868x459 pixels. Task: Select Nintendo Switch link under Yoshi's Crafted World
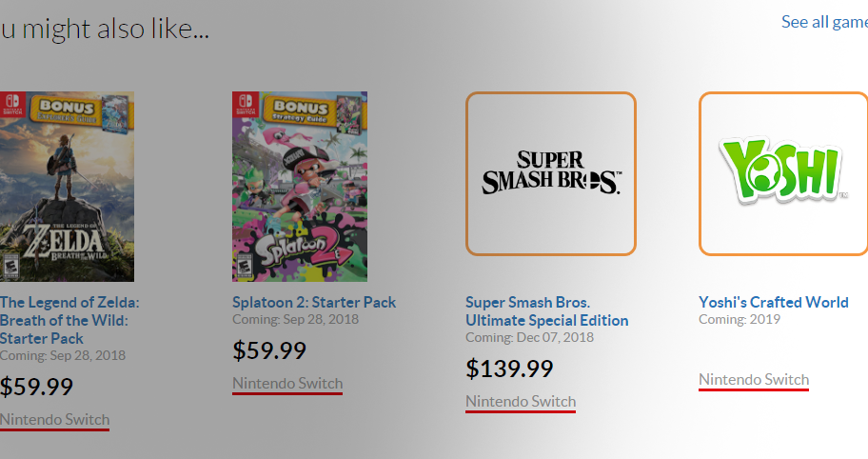754,379
